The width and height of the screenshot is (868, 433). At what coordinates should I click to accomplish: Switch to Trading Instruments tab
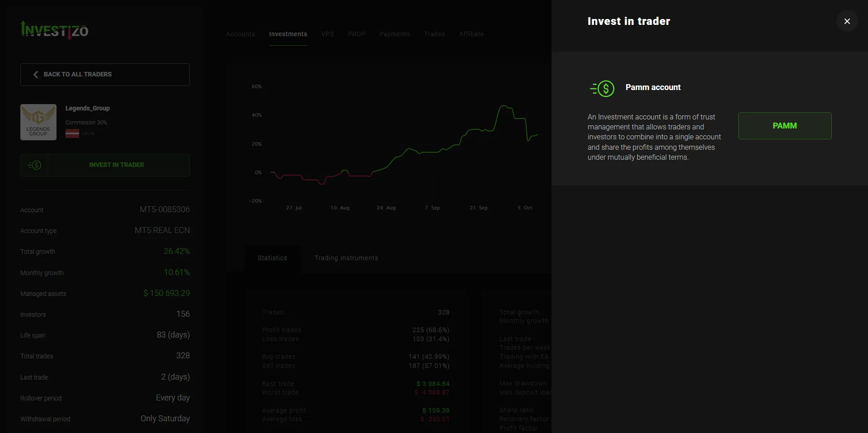click(346, 258)
